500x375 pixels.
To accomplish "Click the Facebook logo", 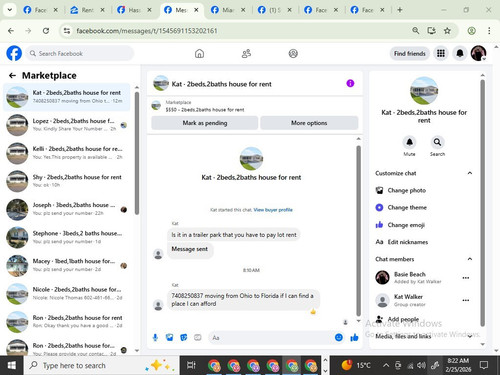I will point(14,53).
